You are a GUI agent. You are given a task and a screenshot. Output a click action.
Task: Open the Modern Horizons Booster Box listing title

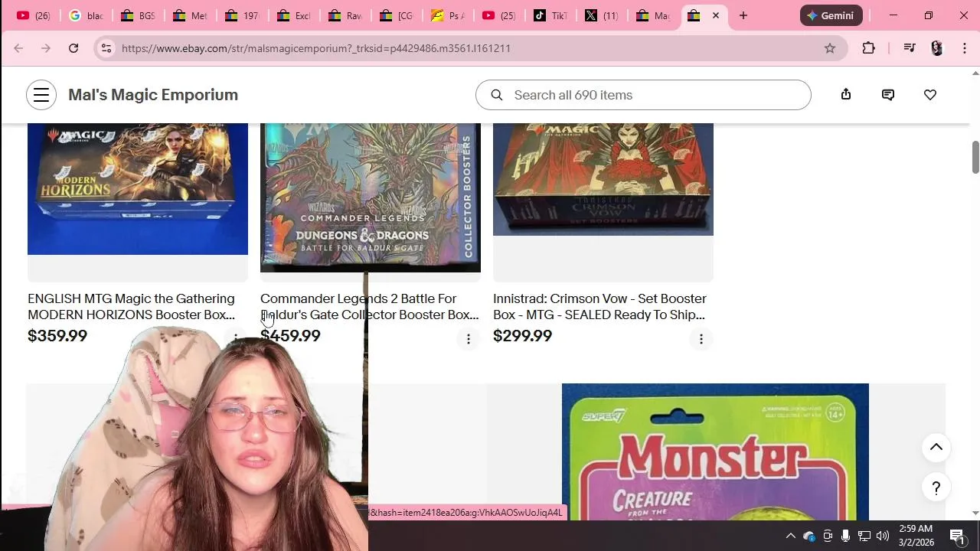pyautogui.click(x=132, y=307)
